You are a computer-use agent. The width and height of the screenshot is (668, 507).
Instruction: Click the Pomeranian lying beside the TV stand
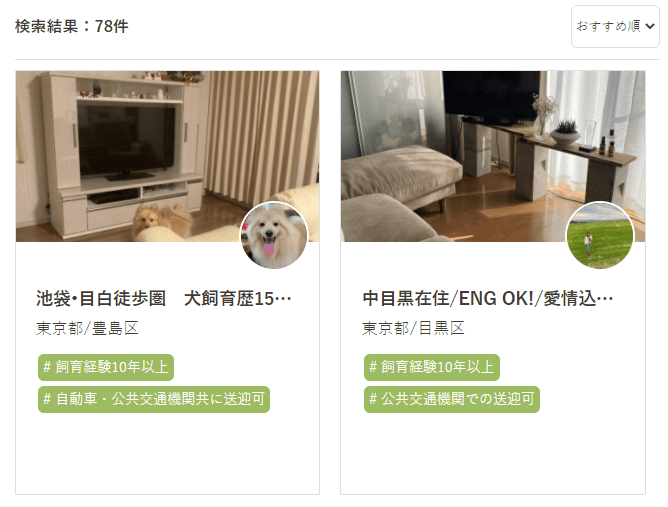[x=163, y=220]
